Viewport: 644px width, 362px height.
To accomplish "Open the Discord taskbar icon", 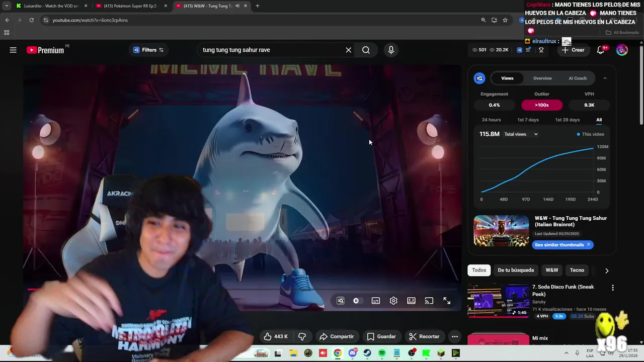I will tap(353, 353).
